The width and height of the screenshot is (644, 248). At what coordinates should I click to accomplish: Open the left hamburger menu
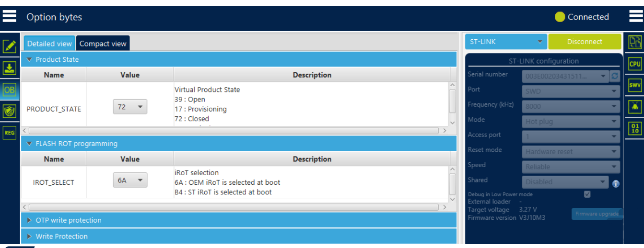click(x=10, y=17)
